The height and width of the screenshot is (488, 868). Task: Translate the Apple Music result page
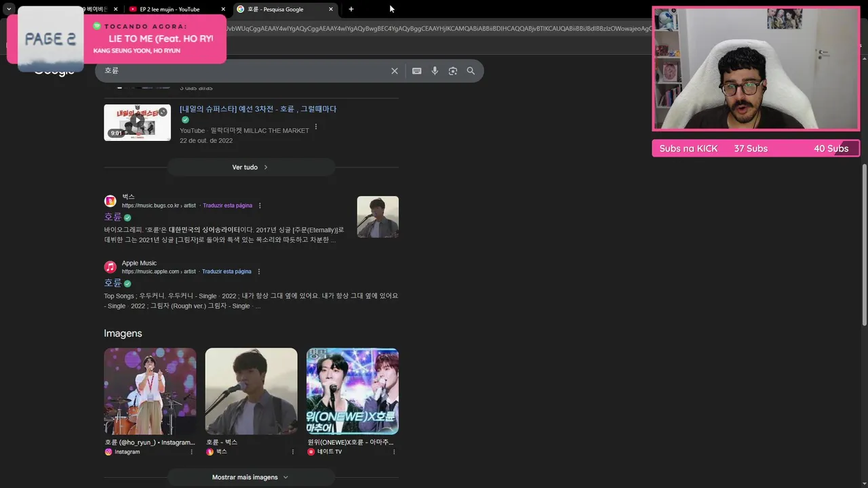point(226,272)
